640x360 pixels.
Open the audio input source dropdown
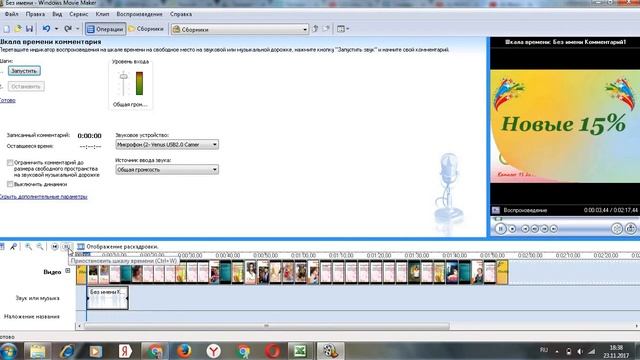[x=167, y=170]
